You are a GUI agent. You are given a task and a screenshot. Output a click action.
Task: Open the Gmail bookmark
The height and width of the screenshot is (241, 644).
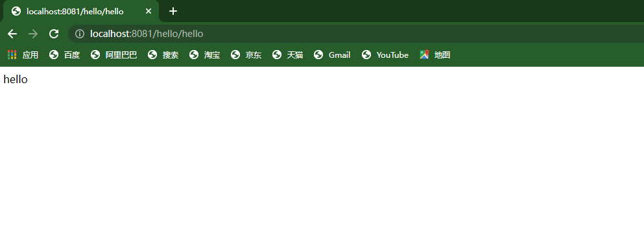click(x=332, y=55)
